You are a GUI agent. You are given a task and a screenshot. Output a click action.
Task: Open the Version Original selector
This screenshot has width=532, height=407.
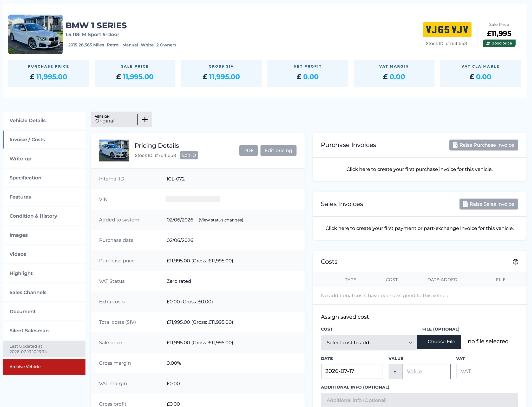pyautogui.click(x=114, y=119)
